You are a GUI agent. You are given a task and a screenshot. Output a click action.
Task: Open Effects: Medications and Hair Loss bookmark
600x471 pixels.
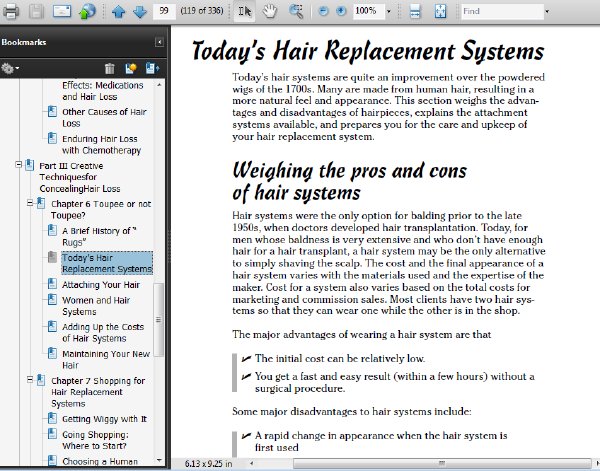tap(103, 91)
